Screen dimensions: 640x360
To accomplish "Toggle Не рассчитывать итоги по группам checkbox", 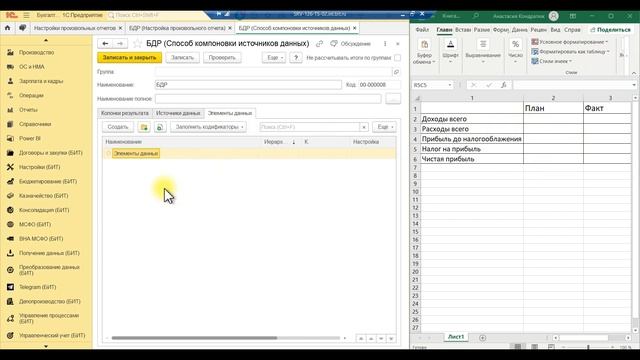I will tap(398, 58).
